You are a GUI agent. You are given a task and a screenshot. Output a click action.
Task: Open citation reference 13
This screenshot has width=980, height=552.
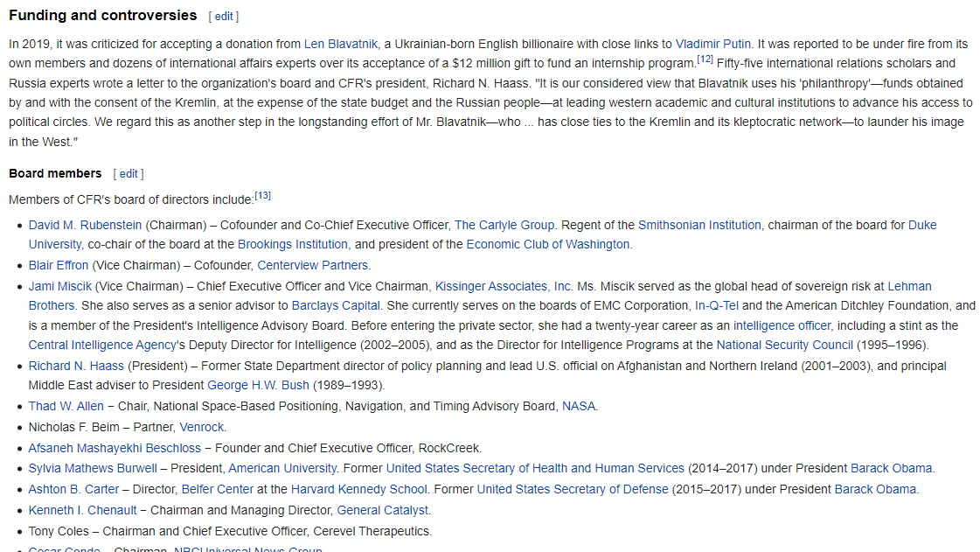point(262,196)
